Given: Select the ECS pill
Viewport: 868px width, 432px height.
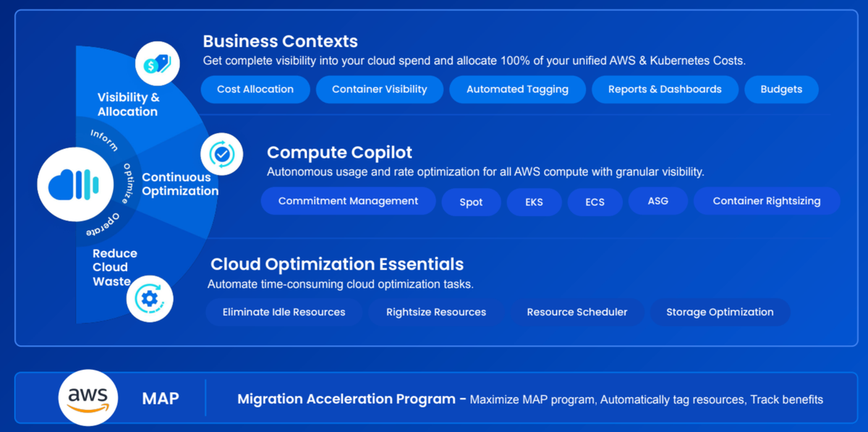Looking at the screenshot, I should 595,202.
